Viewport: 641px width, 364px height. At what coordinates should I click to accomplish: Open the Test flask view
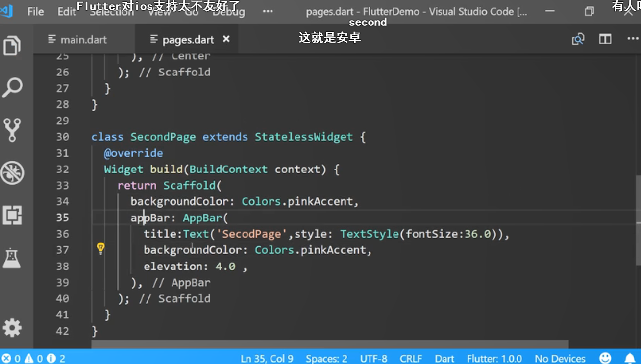[12, 258]
